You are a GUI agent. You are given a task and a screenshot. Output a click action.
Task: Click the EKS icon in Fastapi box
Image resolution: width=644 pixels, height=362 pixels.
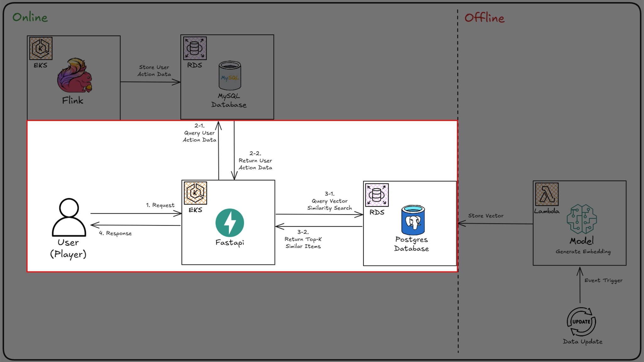pos(195,193)
